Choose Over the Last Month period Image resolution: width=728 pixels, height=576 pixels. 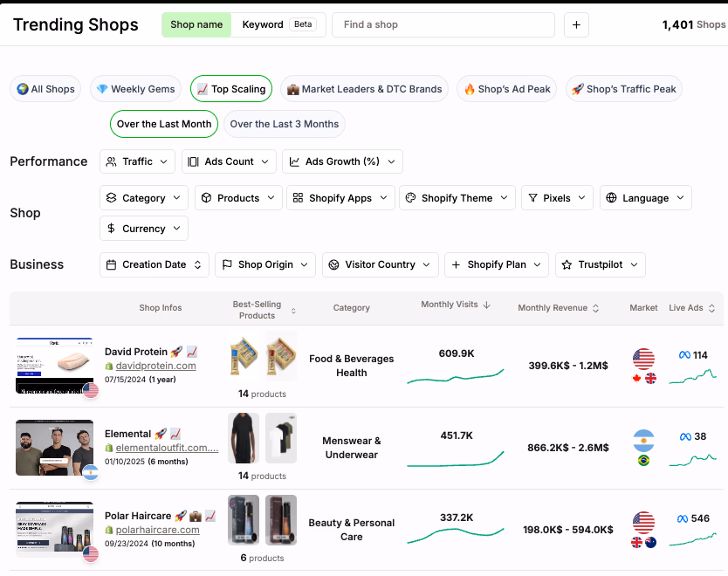tap(164, 124)
